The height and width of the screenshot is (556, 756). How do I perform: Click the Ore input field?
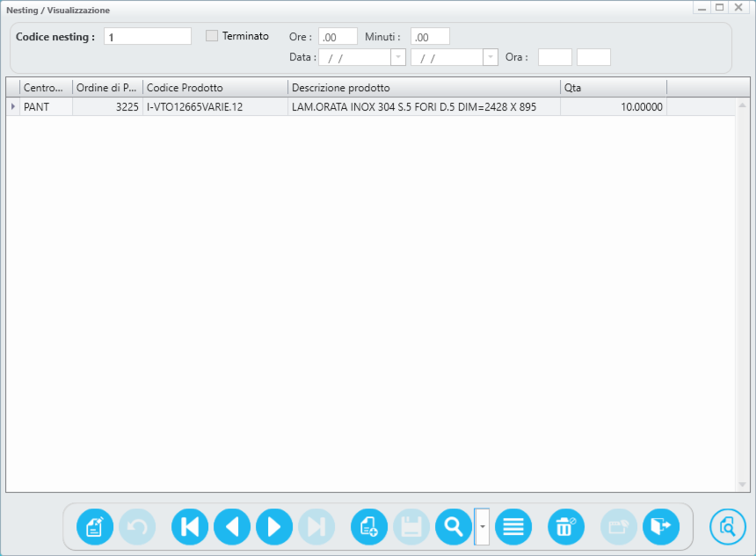(338, 36)
